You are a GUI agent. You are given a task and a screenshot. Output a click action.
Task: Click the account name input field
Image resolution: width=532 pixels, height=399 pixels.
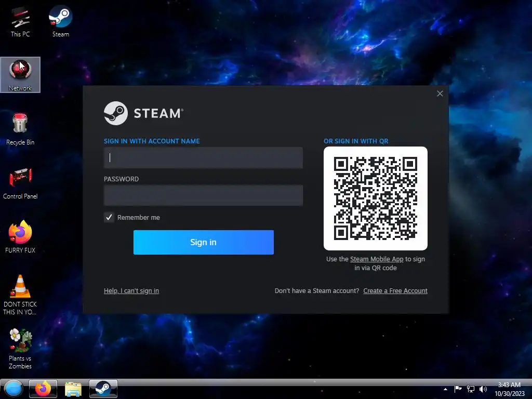(203, 157)
